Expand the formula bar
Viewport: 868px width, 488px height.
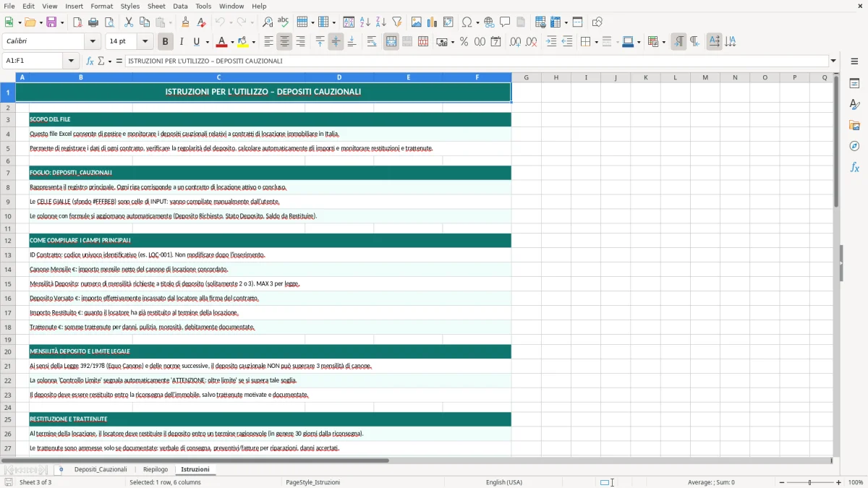(x=833, y=61)
